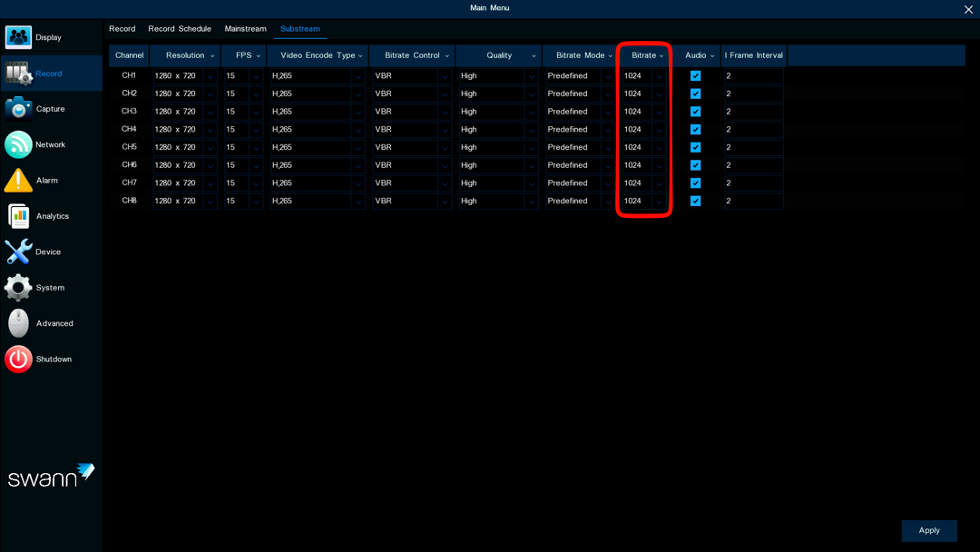Image resolution: width=980 pixels, height=552 pixels.
Task: Open the System gear icon
Action: pyautogui.click(x=18, y=288)
